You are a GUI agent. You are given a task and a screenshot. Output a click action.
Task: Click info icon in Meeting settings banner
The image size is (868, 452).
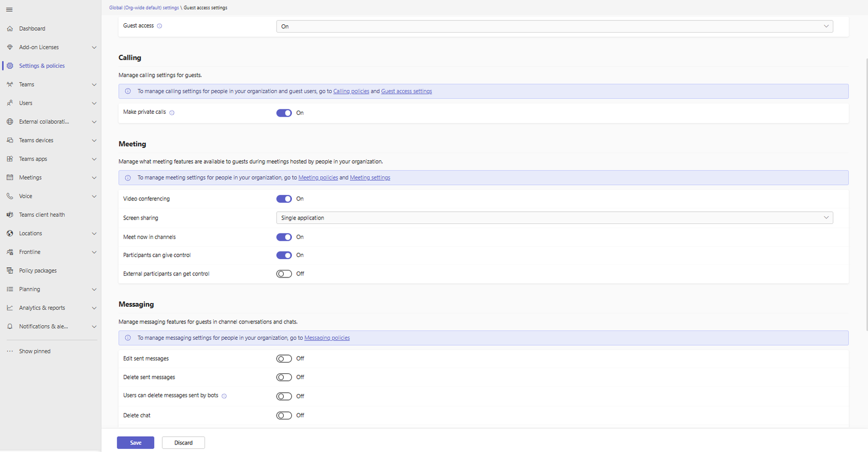(128, 178)
